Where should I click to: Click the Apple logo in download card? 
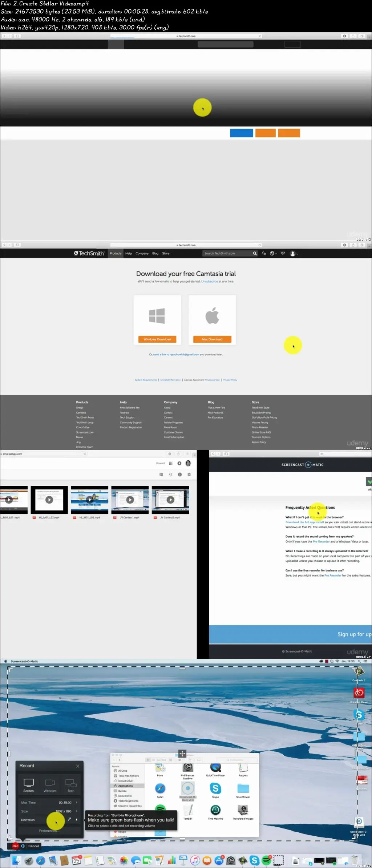tap(212, 315)
